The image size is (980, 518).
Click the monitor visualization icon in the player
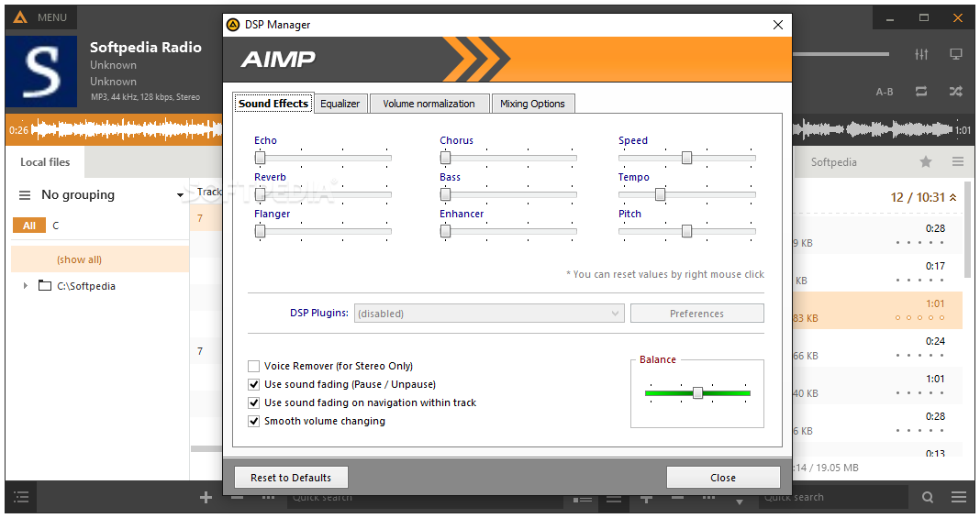(x=955, y=54)
